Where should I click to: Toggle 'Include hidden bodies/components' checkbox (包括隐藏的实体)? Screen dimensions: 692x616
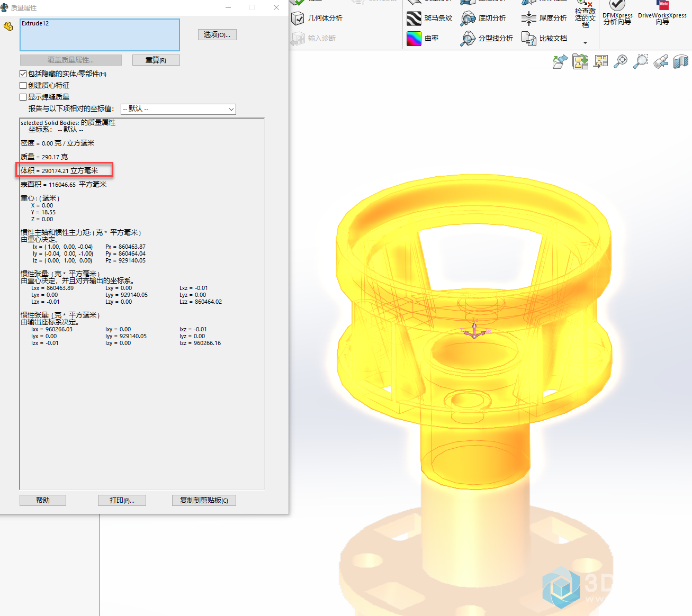click(x=23, y=74)
